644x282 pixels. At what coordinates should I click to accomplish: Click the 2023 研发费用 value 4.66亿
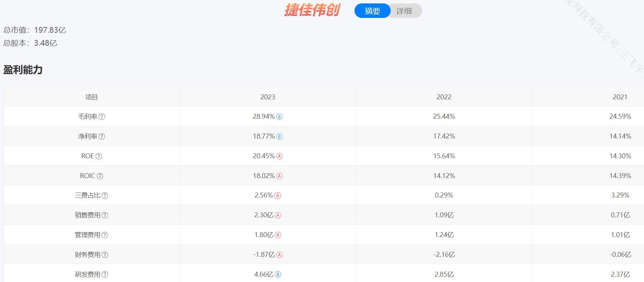coord(264,274)
